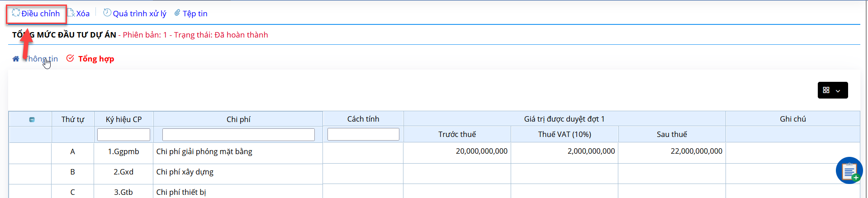
Task: Click the check-circle icon near Tổng hợp
Action: [70, 58]
